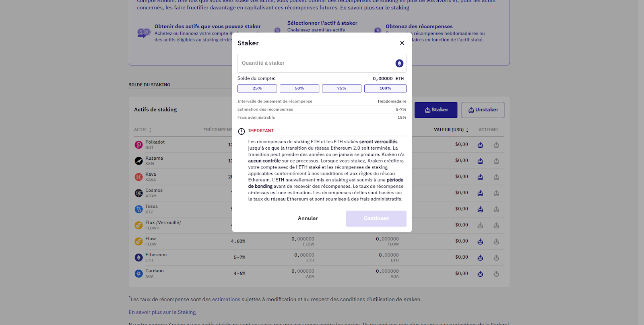The width and height of the screenshot is (644, 325).
Task: Click the stake icon in the Kava row
Action: (480, 177)
